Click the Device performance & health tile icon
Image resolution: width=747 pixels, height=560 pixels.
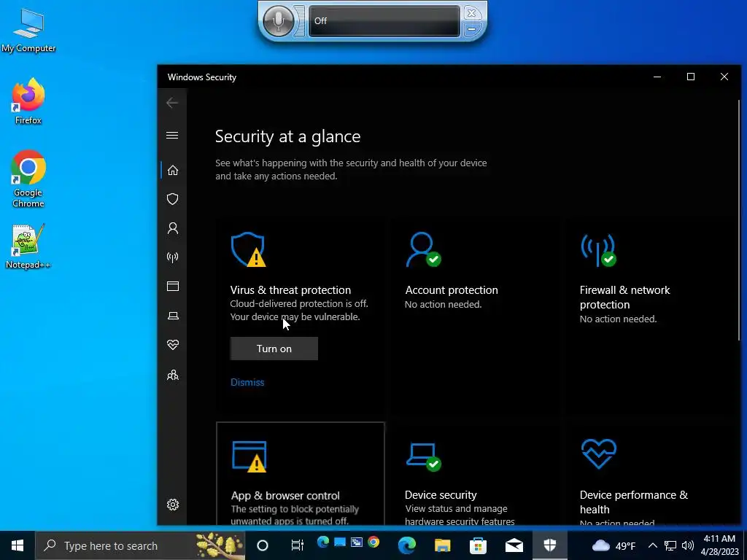click(x=599, y=454)
